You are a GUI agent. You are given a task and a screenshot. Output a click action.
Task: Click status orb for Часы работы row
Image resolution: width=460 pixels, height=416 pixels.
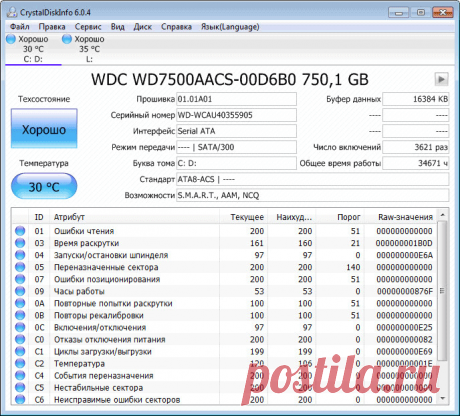pos(20,291)
